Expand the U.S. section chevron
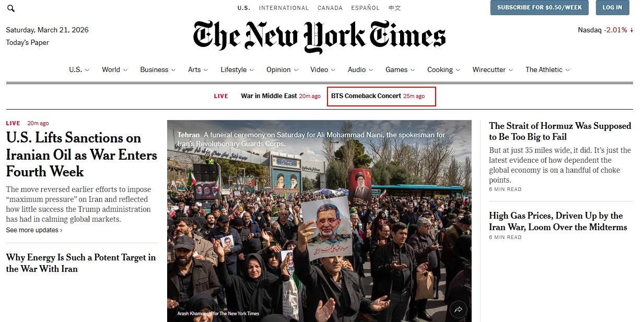 point(87,70)
